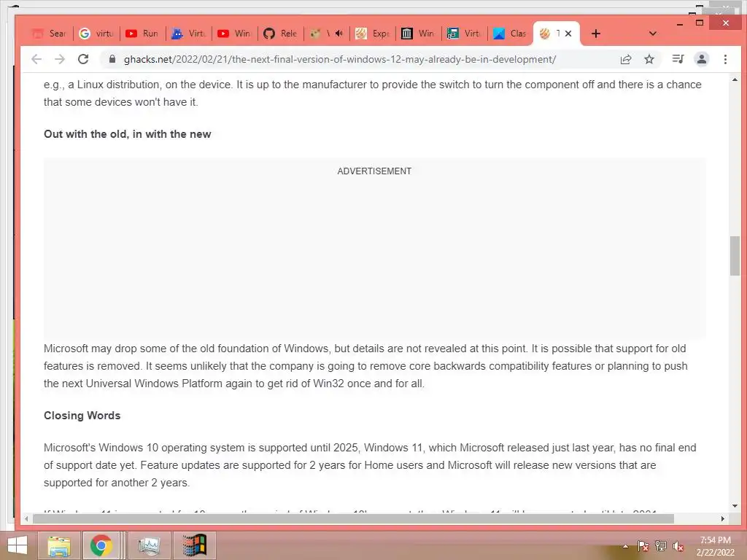The width and height of the screenshot is (747, 560).
Task: Switch to the 'Expe' ghacks tab
Action: pos(373,34)
